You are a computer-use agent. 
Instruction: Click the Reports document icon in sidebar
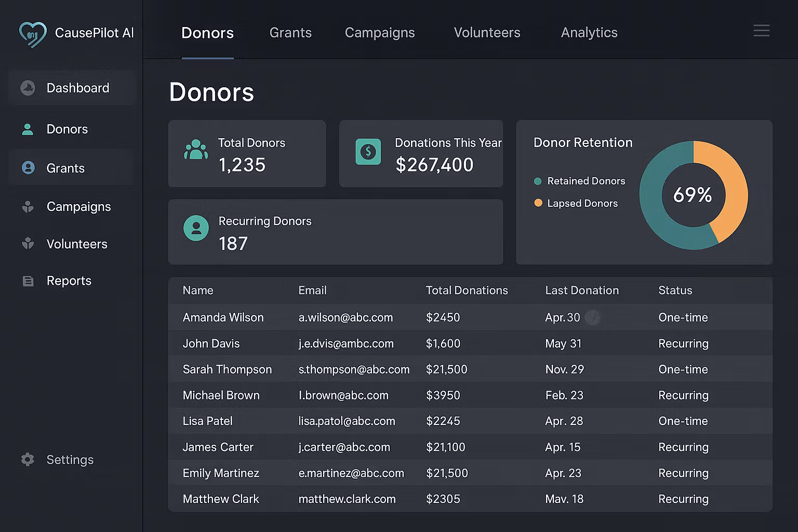tap(28, 281)
